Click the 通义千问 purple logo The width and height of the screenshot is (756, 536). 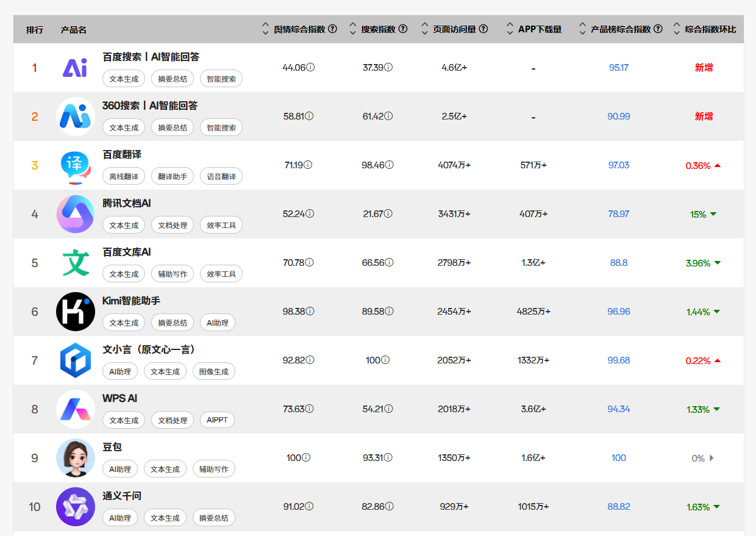76,507
